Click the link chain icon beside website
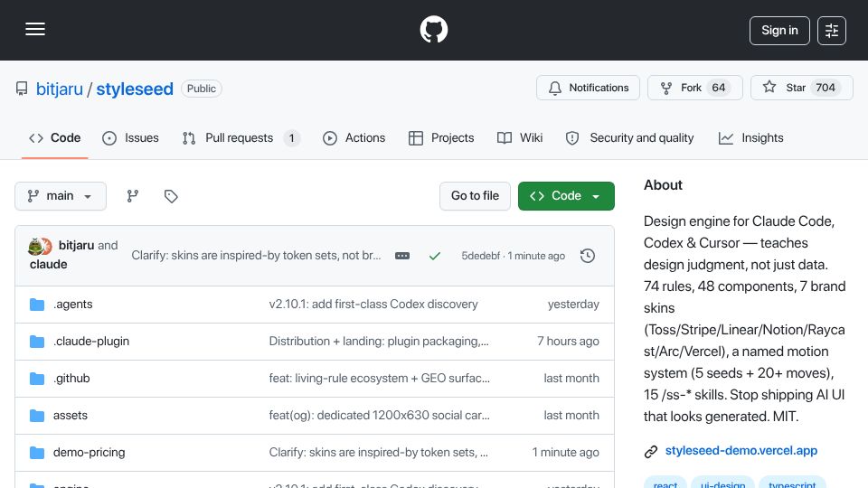This screenshot has width=868, height=488. [x=651, y=452]
